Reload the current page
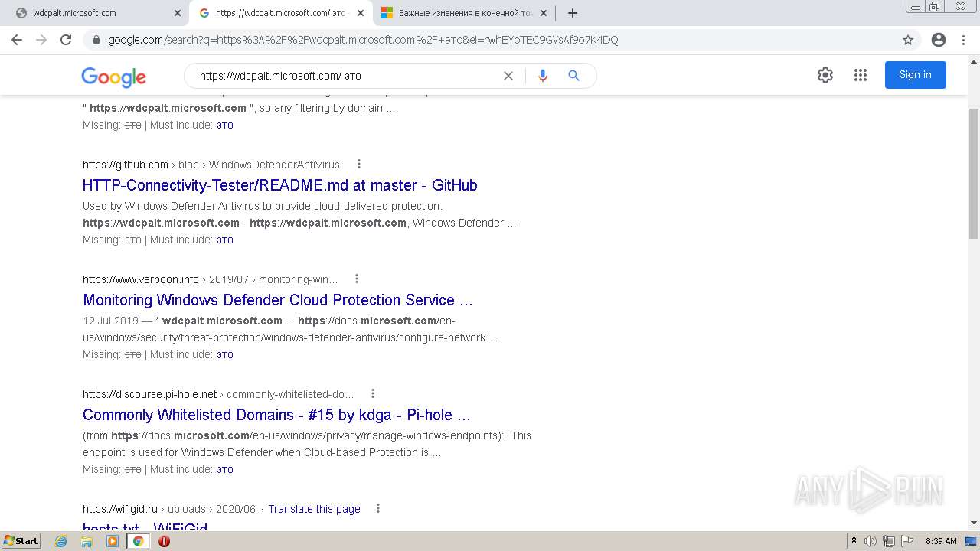Image resolution: width=980 pixels, height=551 pixels. (66, 40)
